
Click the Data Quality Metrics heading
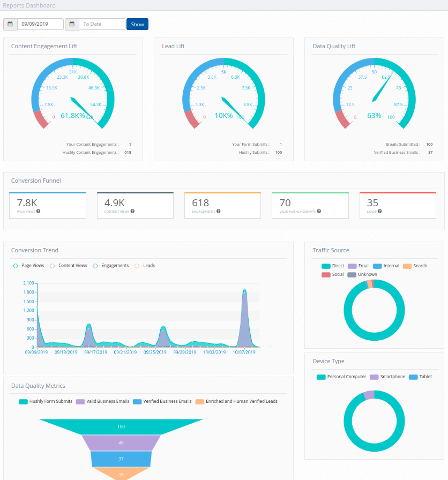[38, 386]
